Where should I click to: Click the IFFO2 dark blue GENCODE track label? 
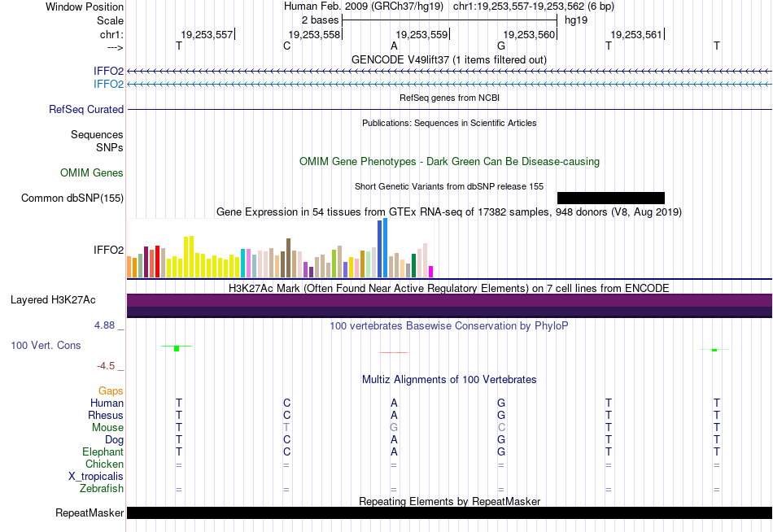108,71
